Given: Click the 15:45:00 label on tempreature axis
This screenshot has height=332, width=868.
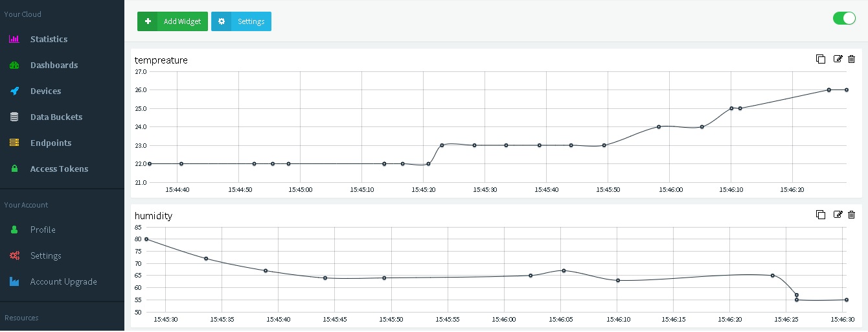Looking at the screenshot, I should point(301,190).
